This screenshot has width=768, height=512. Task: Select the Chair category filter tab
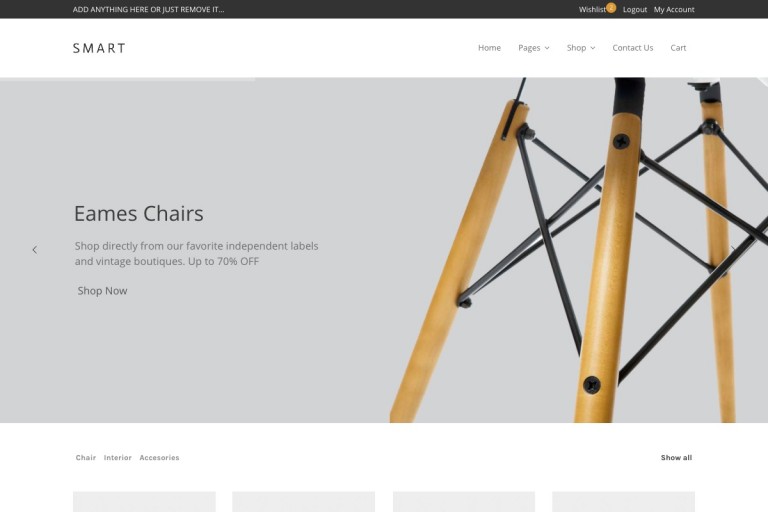pyautogui.click(x=86, y=458)
